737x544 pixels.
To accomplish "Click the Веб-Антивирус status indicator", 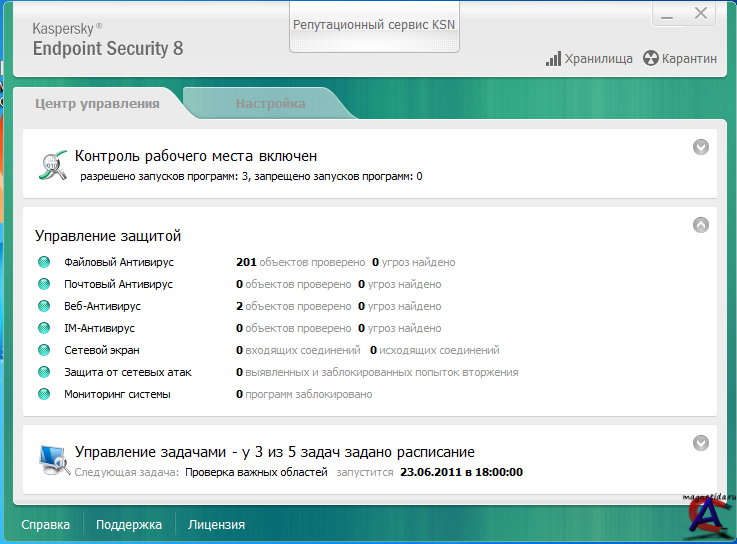I will click(x=44, y=307).
